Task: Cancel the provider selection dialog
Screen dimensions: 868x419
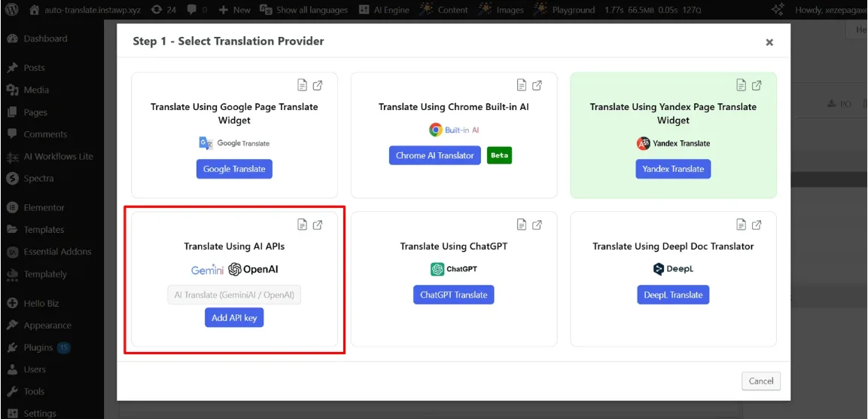Action: pyautogui.click(x=761, y=381)
